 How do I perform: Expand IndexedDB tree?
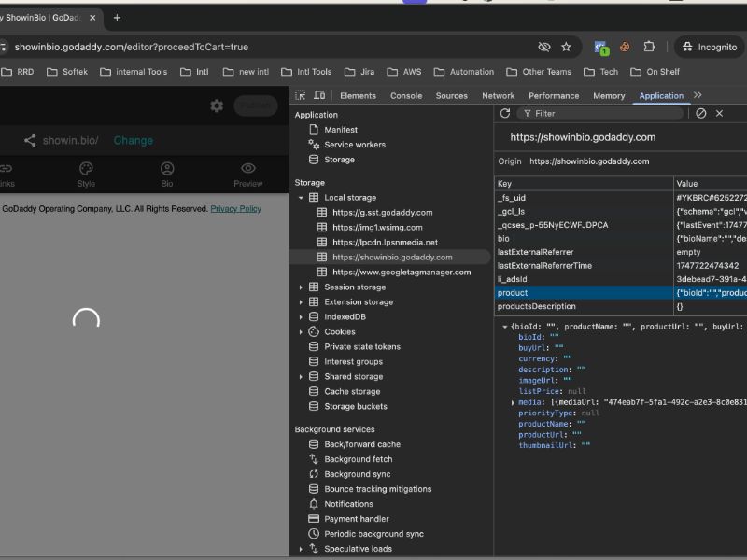301,316
